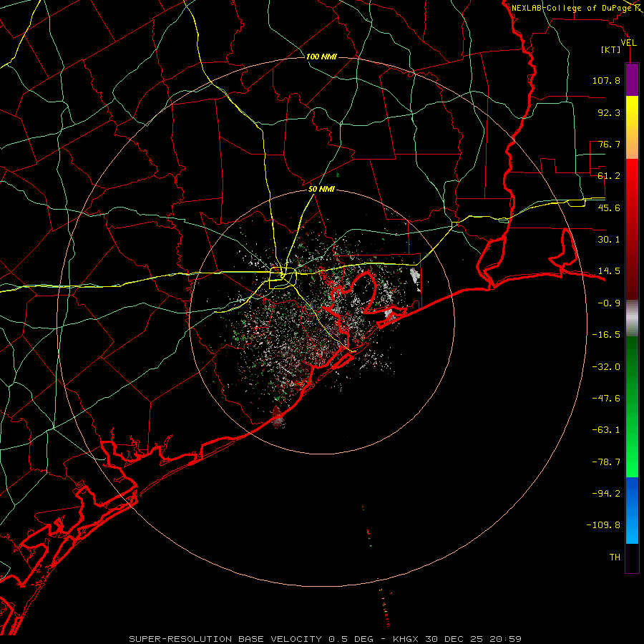The image size is (644, 644).
Task: Click the -32.0 velocity scale value
Action: tap(606, 367)
